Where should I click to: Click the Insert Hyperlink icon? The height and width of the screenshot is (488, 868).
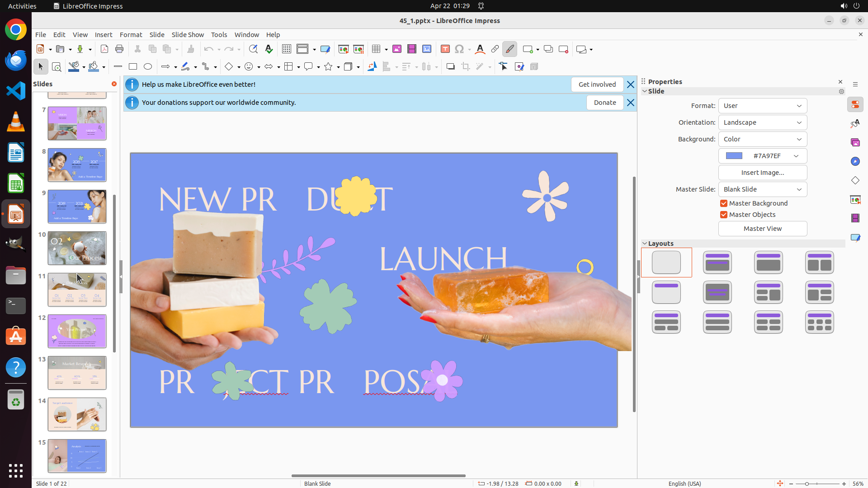[495, 49]
